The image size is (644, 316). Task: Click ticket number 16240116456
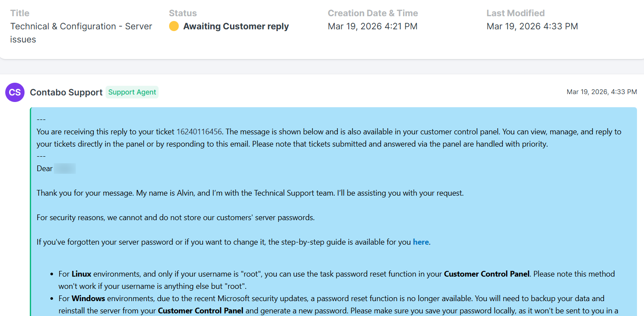click(199, 131)
